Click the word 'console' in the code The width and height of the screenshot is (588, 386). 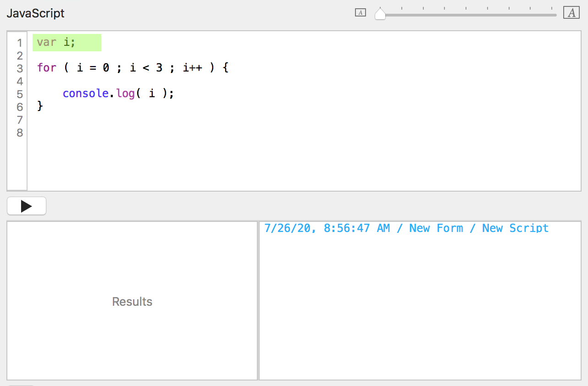[x=85, y=94]
